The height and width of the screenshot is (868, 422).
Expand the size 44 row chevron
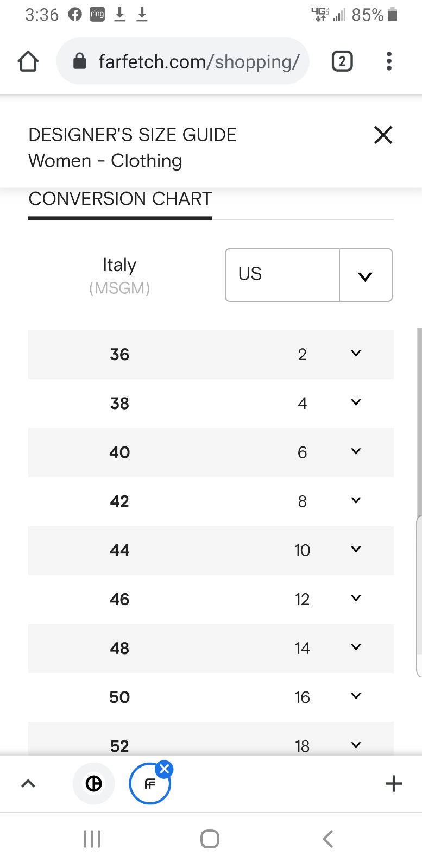tap(356, 549)
